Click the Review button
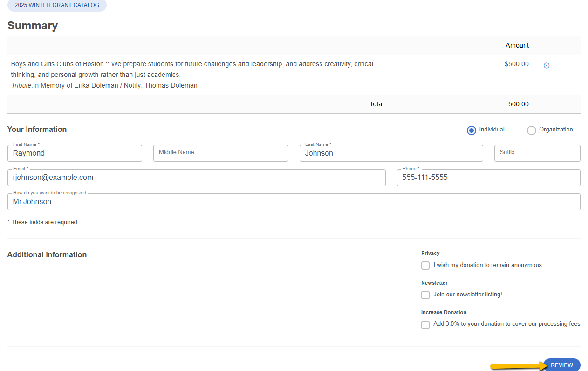The width and height of the screenshot is (588, 371). (562, 365)
